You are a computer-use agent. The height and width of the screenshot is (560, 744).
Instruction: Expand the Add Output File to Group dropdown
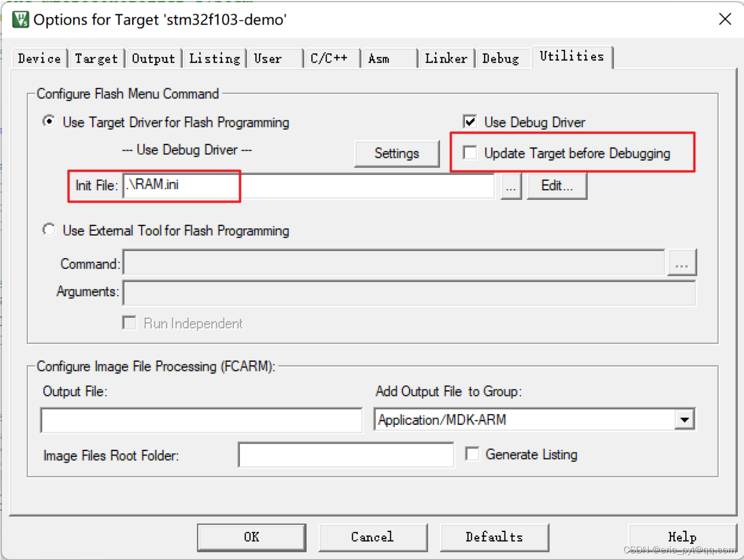coord(685,420)
